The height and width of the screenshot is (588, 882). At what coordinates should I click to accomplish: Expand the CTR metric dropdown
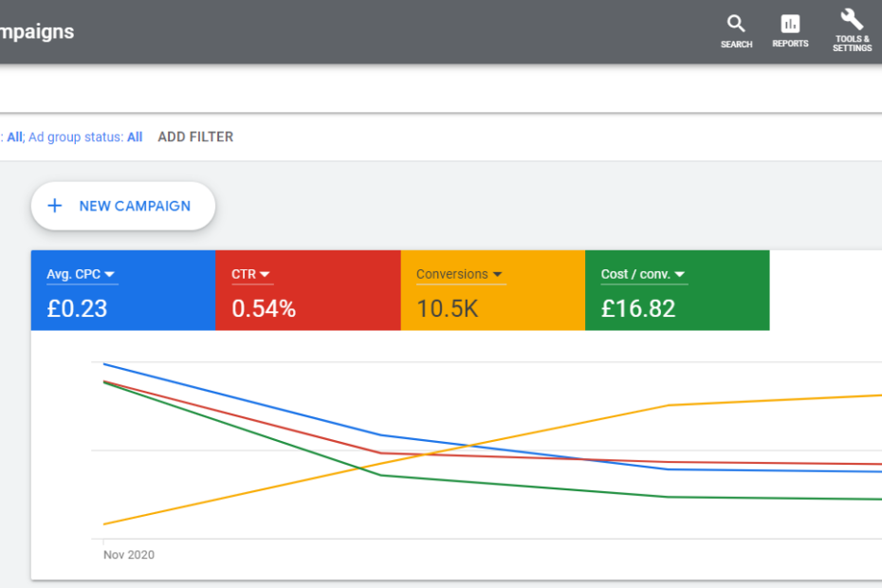click(265, 274)
